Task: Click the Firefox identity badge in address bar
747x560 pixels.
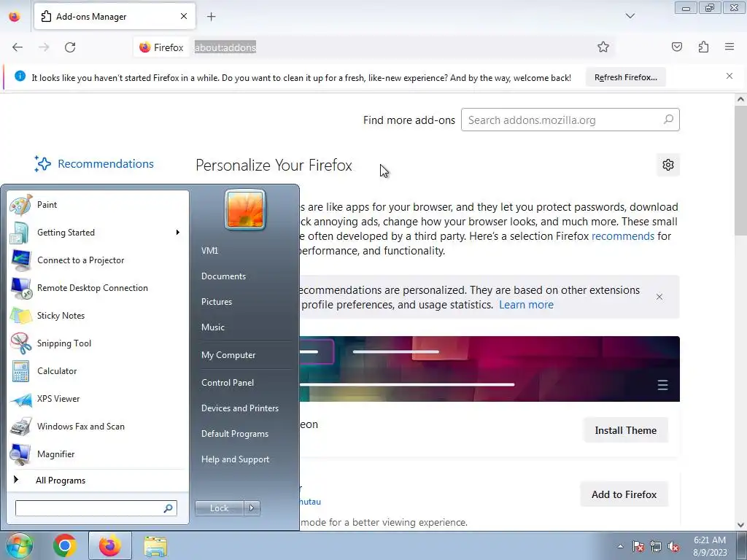Action: pos(161,47)
